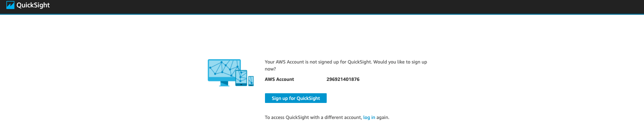Click the word "now?" in the message
Viewport: 644px width, 126px height.
[270, 69]
